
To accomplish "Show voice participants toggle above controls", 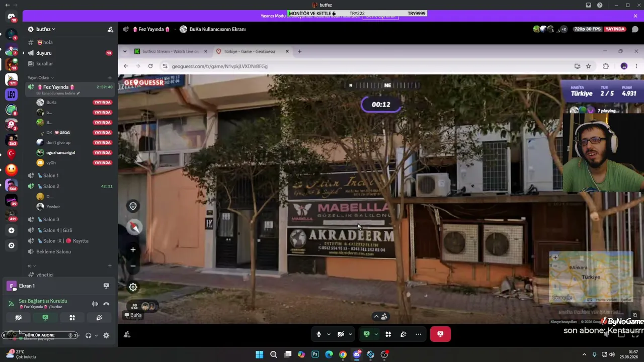I will tap(380, 316).
